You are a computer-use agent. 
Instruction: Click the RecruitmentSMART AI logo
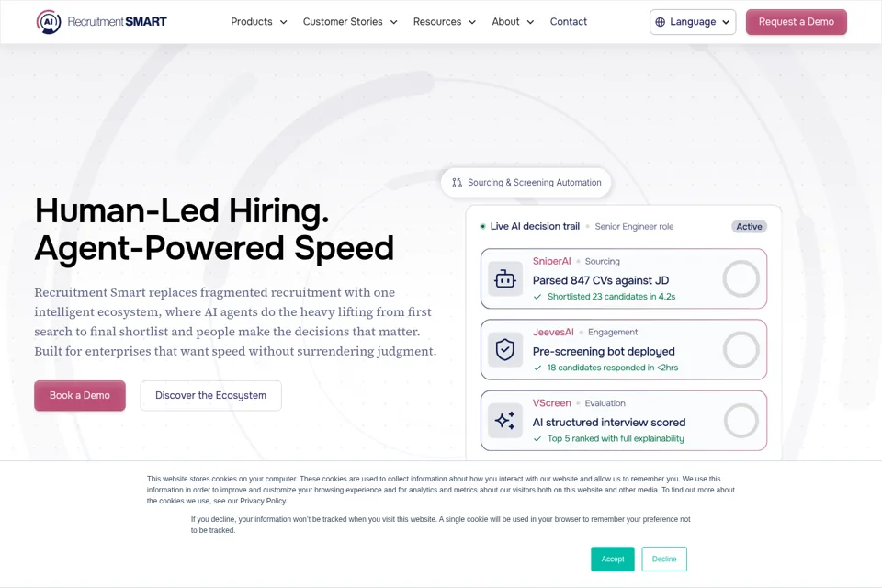click(x=102, y=22)
